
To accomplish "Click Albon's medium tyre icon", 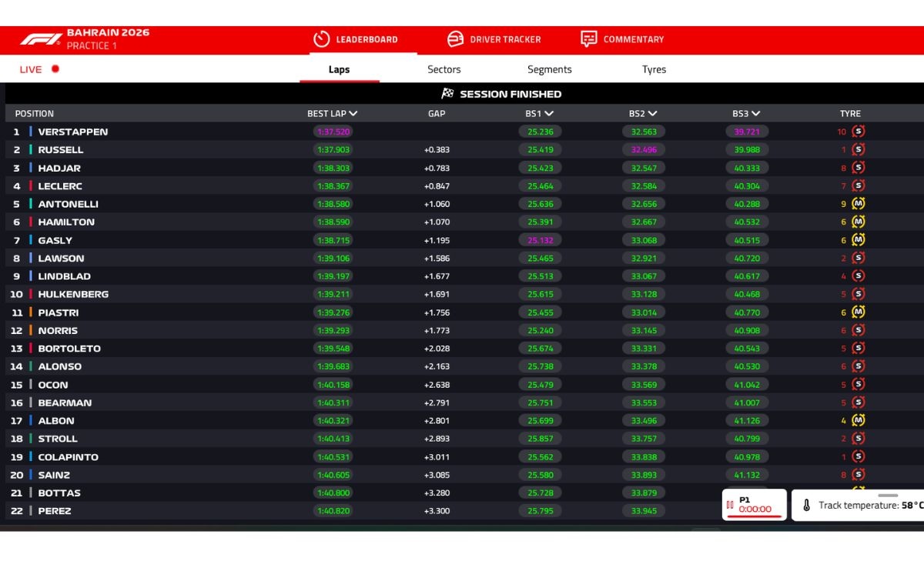I will (859, 421).
